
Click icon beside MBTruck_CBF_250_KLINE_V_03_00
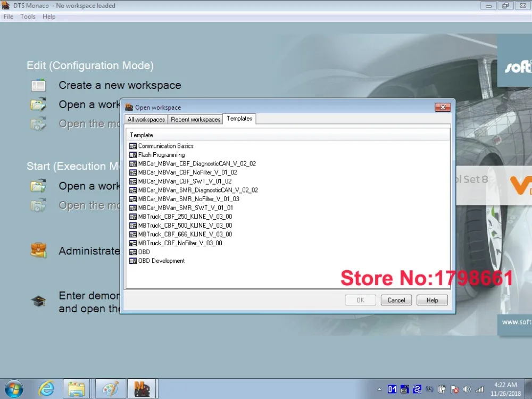(133, 217)
